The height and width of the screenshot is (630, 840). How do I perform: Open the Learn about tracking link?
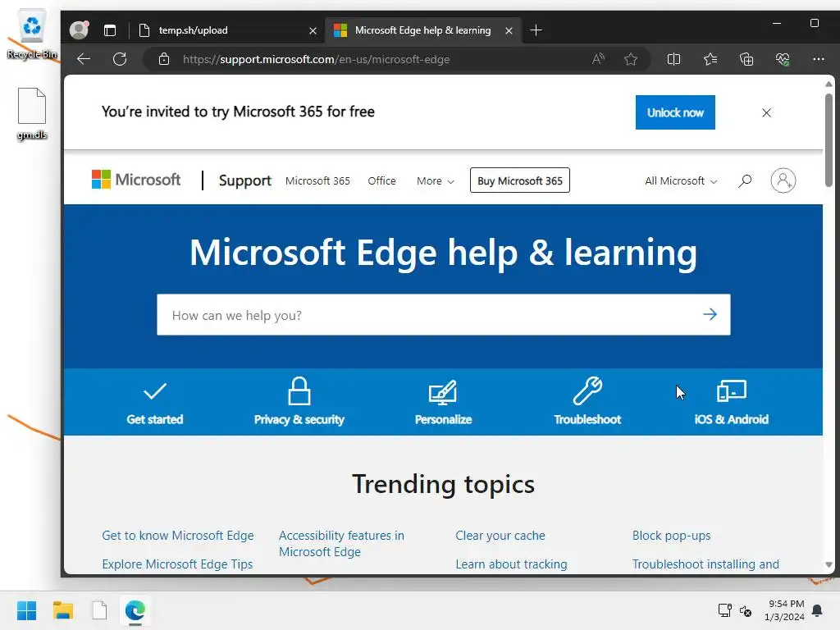click(511, 564)
